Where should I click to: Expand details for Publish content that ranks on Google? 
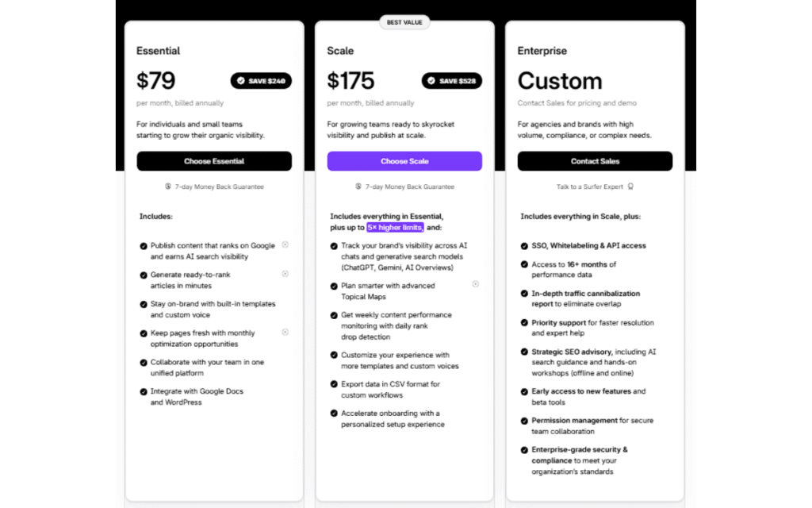pos(285,244)
